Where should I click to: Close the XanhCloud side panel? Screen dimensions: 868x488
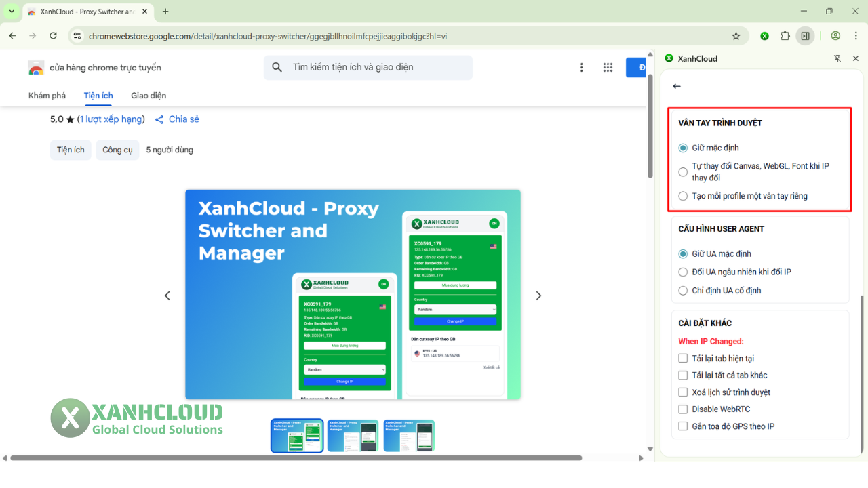pos(856,58)
